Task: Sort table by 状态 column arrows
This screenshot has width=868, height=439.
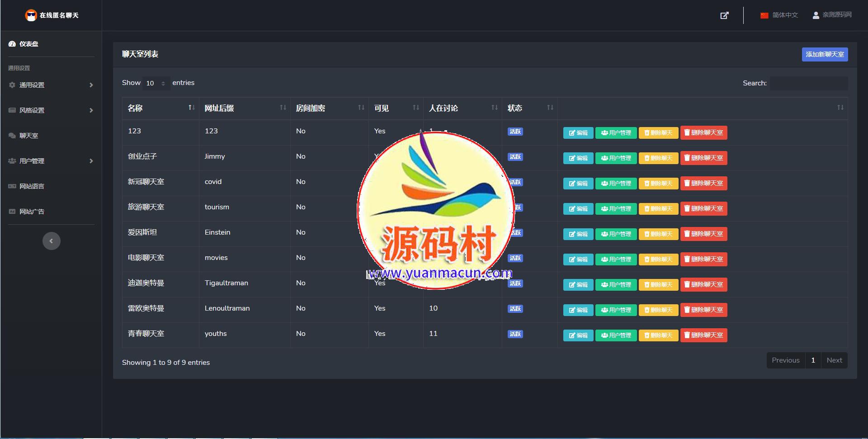Action: (550, 108)
